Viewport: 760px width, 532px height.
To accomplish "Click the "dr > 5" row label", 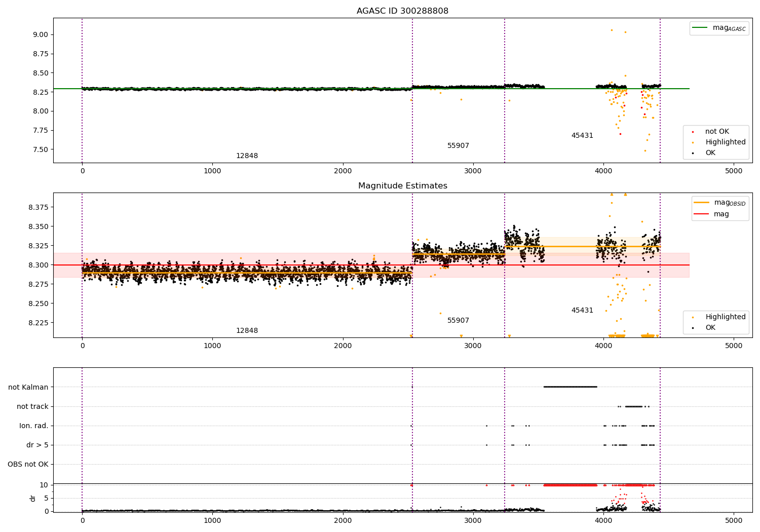I will tap(37, 445).
